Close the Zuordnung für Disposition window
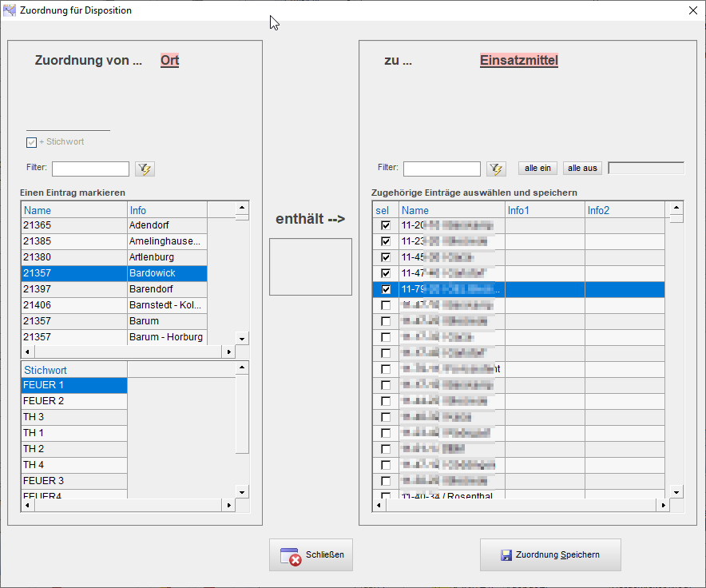 tap(692, 10)
